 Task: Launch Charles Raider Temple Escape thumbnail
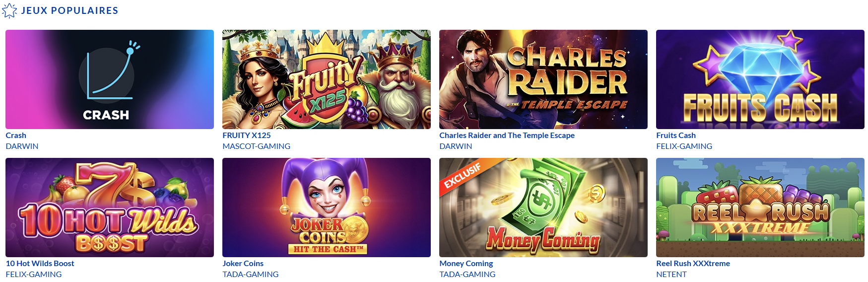click(x=543, y=79)
